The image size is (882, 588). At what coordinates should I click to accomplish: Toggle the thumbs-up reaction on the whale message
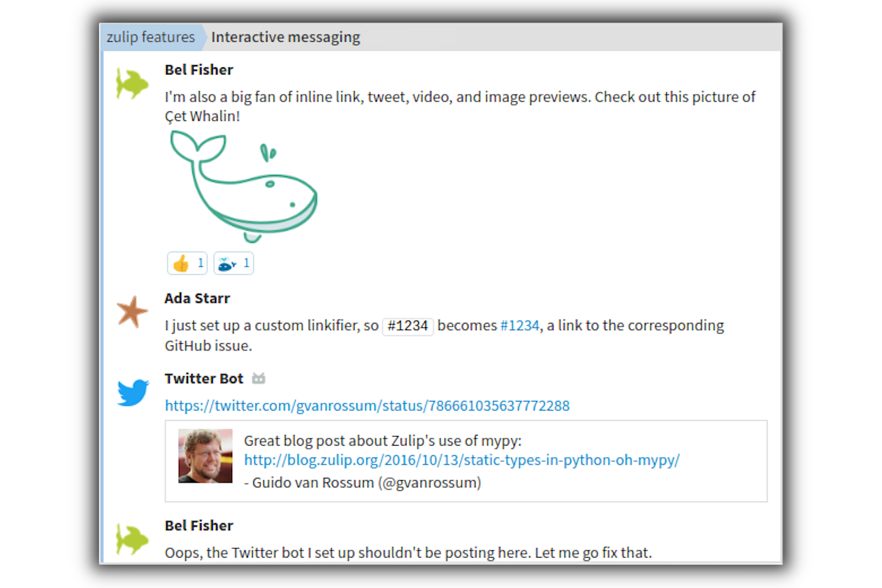point(187,263)
